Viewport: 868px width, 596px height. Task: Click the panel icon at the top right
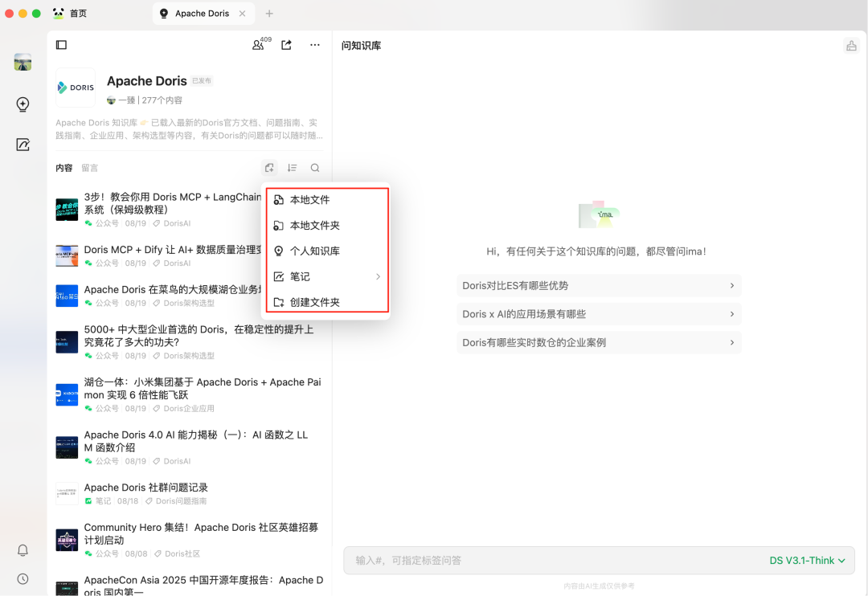coord(851,46)
